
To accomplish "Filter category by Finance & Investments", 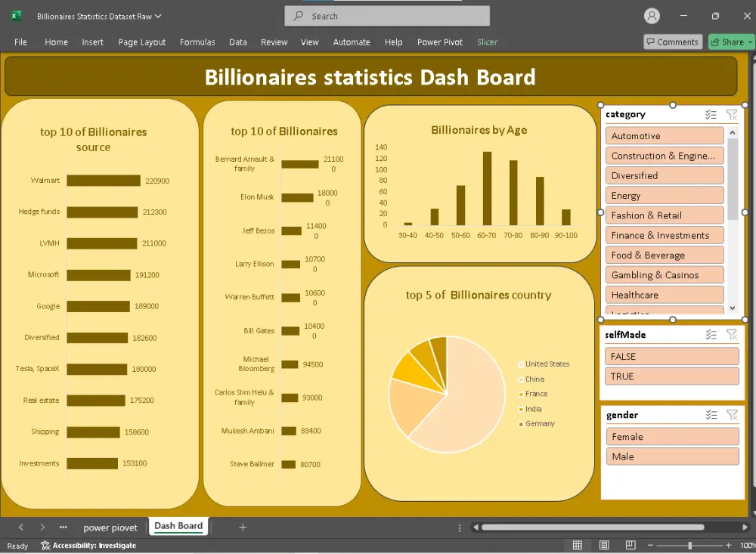I will tap(665, 235).
